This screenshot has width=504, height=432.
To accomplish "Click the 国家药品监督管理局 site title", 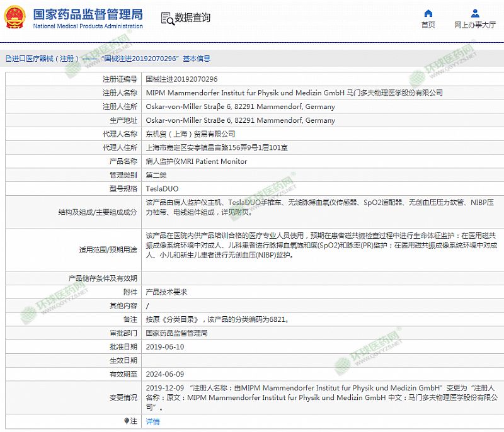I will [x=88, y=14].
